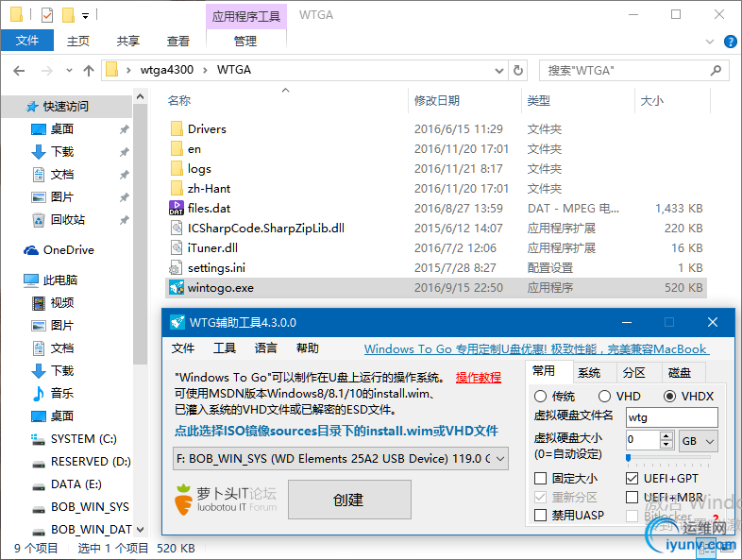Expand the ribbon chevron

(x=710, y=42)
